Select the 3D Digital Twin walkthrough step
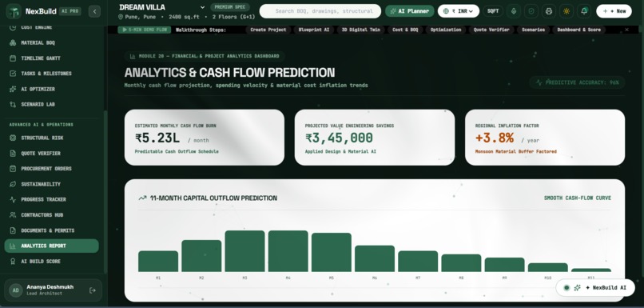This screenshot has width=644, height=308. pyautogui.click(x=360, y=30)
